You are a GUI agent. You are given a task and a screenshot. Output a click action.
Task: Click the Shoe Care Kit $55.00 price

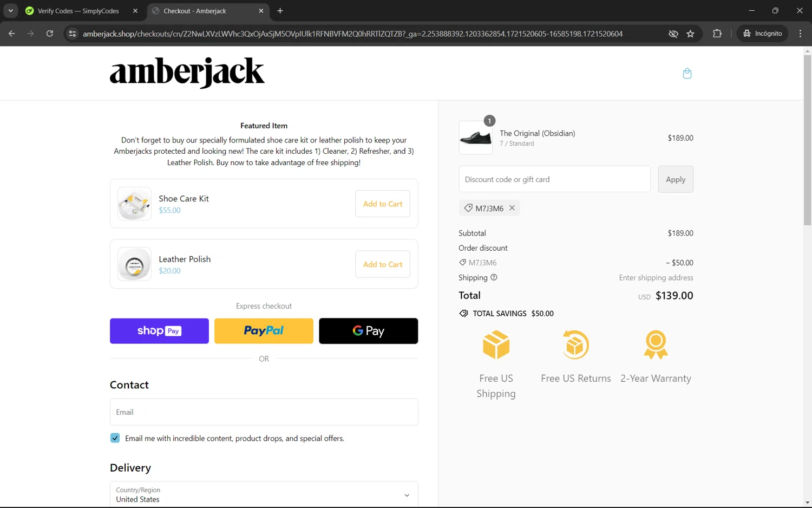169,211
